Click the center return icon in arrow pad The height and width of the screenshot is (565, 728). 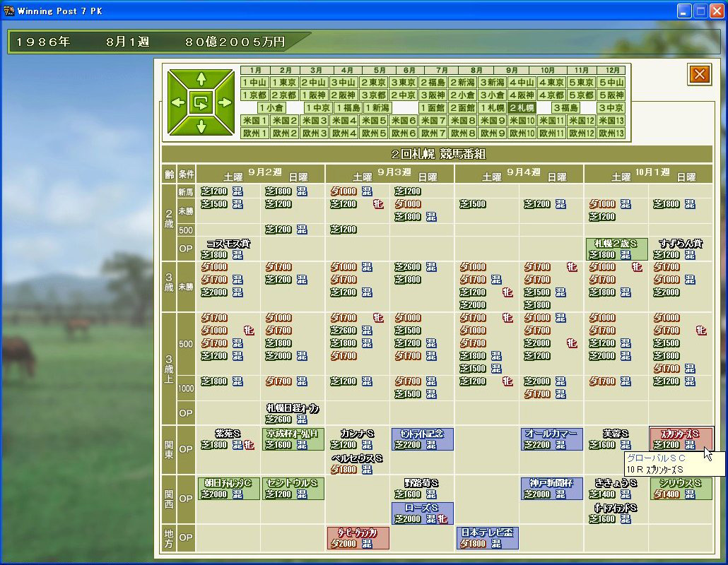[201, 102]
